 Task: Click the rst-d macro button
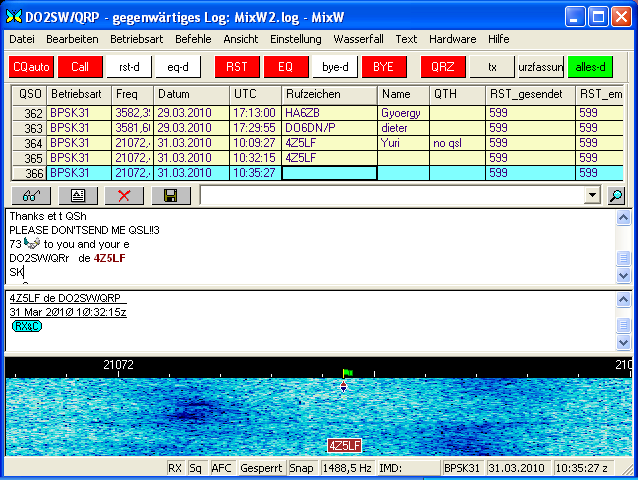[x=129, y=67]
